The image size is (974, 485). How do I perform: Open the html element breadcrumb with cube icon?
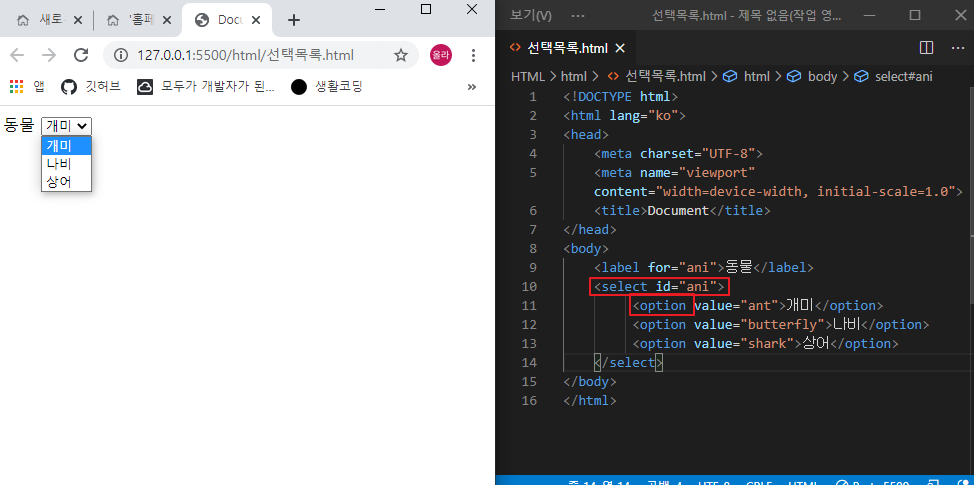[747, 76]
